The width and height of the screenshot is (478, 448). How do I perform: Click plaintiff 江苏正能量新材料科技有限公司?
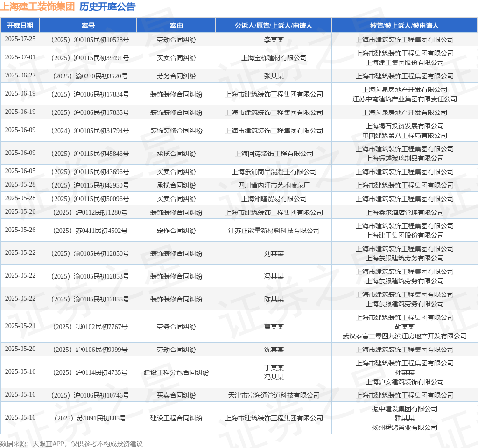coord(274,231)
